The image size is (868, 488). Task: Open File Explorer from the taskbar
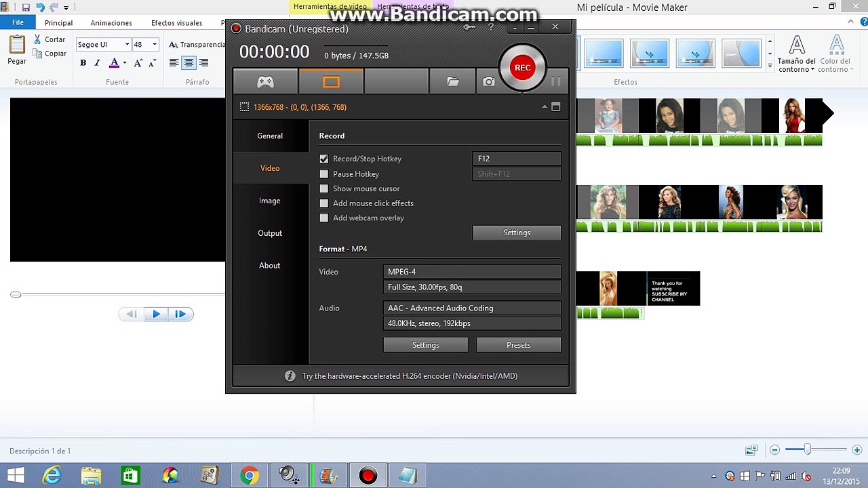coord(91,476)
